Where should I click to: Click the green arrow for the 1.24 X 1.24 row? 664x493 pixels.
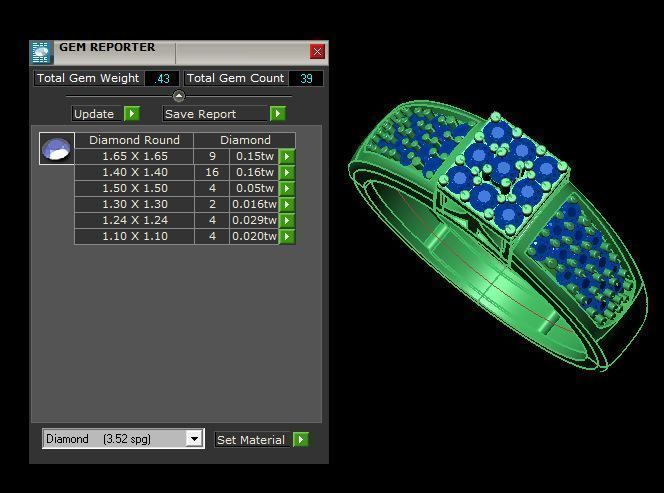[287, 221]
